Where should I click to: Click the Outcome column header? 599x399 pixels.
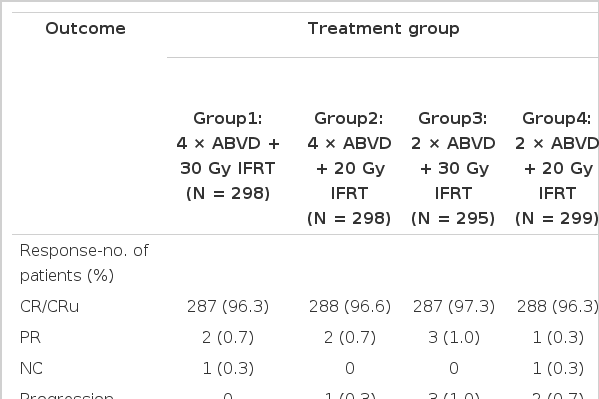[x=85, y=29]
